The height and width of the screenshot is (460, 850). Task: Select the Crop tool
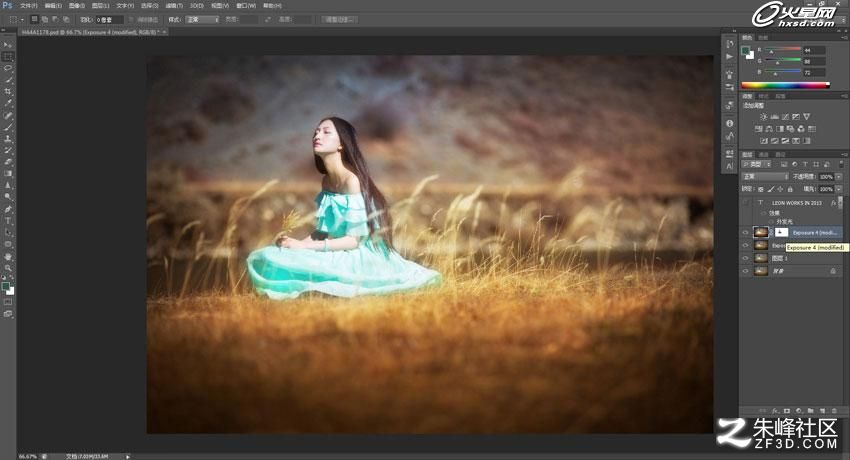(8, 91)
